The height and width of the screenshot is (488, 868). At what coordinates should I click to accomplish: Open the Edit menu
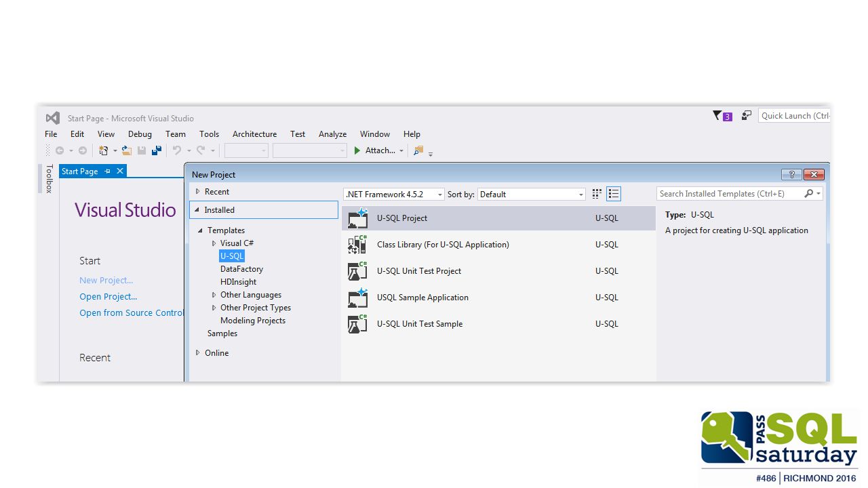(x=77, y=134)
